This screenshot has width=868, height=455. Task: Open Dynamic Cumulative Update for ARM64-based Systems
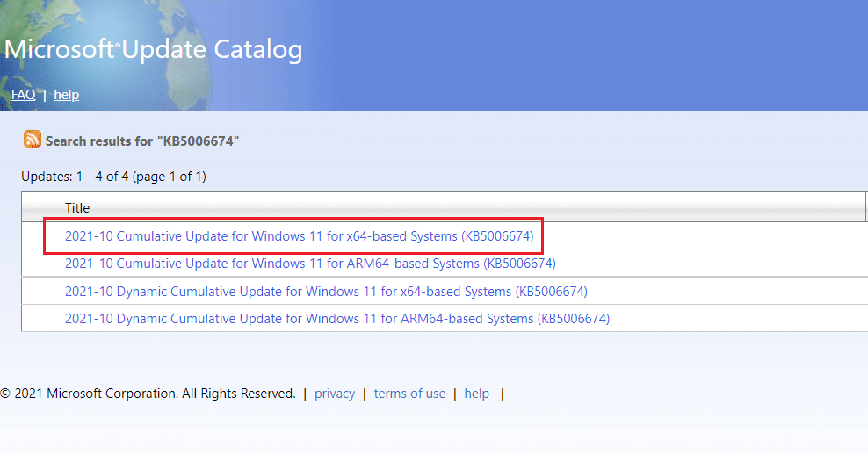pyautogui.click(x=336, y=319)
